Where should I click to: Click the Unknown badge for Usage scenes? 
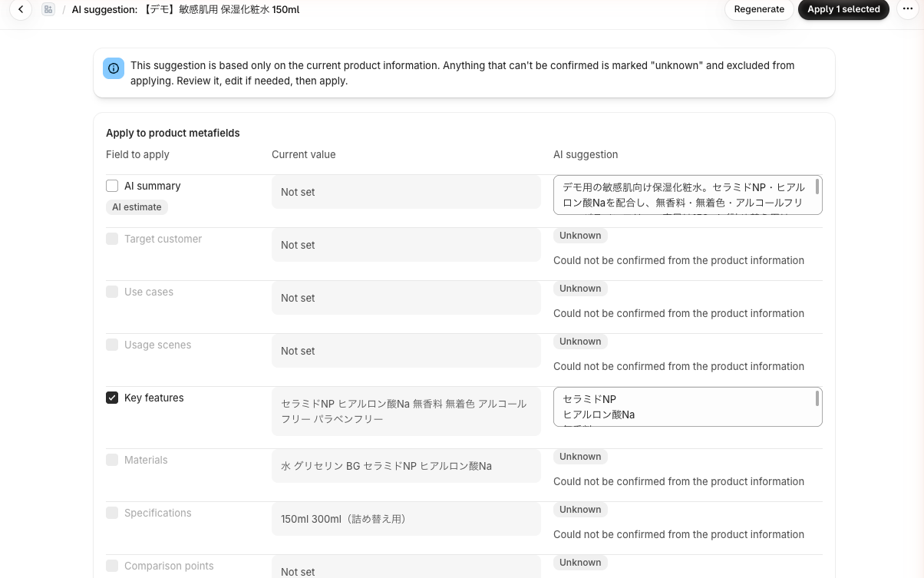(580, 342)
